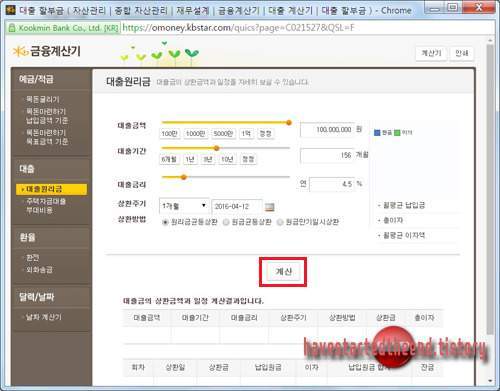
Task: Click the date field 2016-04-12
Action: click(x=237, y=207)
